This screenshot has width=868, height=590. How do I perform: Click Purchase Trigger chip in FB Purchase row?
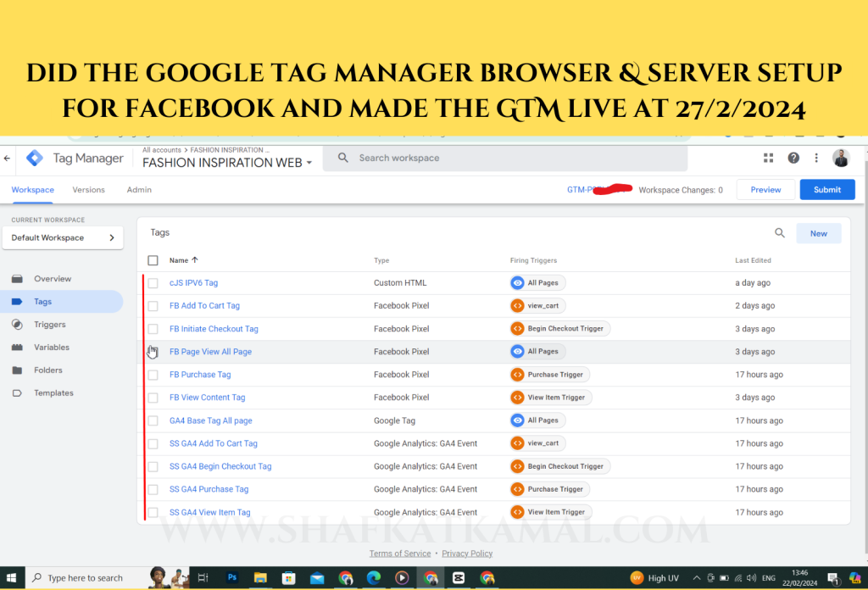pos(549,375)
